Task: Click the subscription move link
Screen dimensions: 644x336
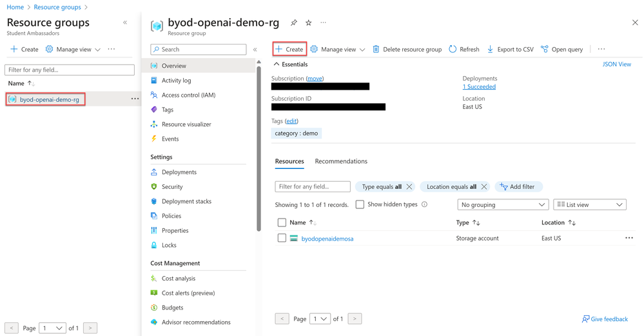Action: [x=315, y=79]
